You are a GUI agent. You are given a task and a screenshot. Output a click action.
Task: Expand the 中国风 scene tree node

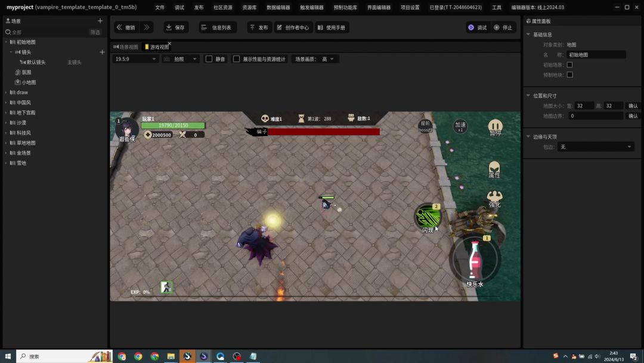pos(6,103)
